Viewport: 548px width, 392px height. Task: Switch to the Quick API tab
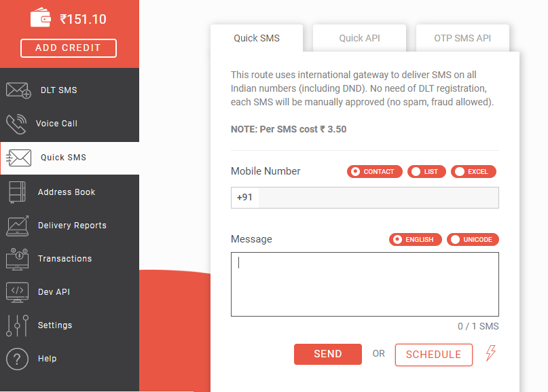point(359,38)
